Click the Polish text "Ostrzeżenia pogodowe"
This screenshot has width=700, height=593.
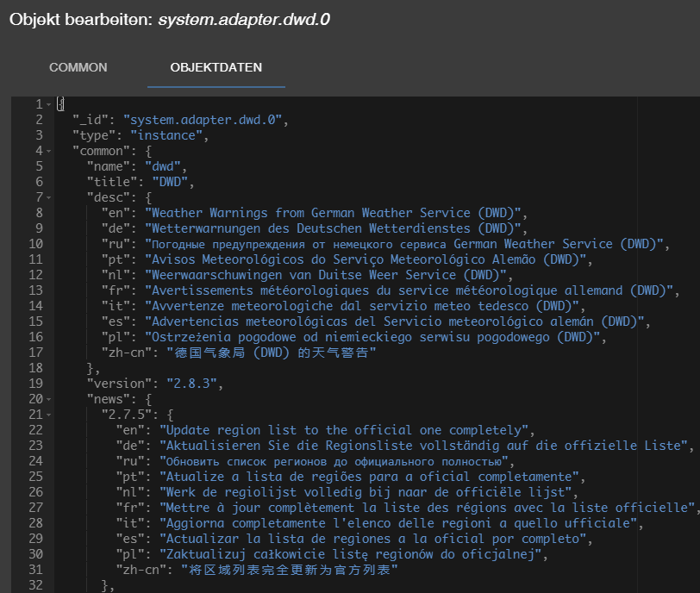(x=223, y=337)
